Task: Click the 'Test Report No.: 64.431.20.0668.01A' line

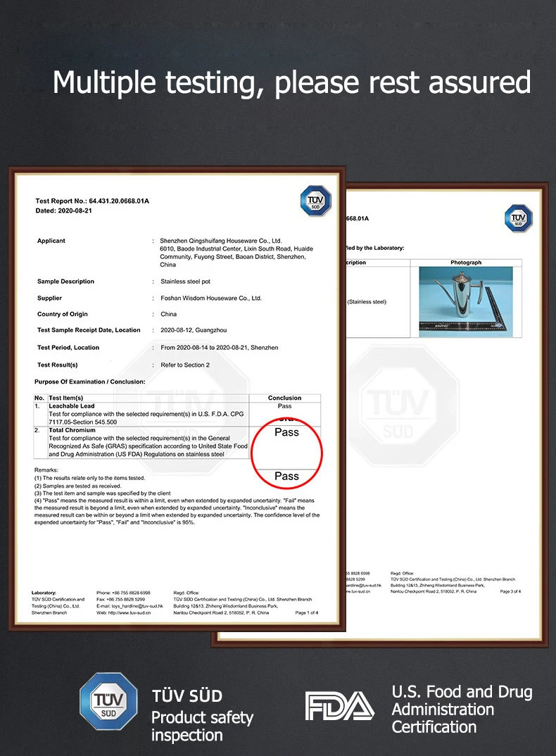Action: tap(92, 201)
